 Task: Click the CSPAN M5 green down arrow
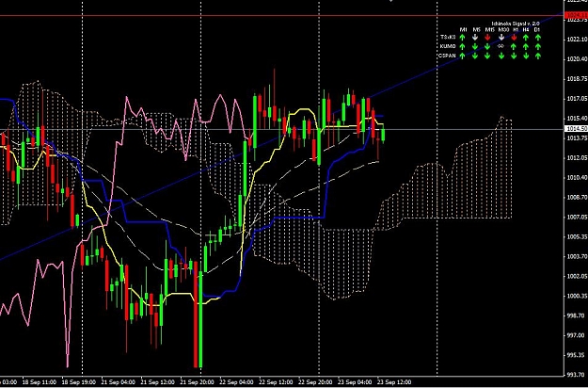(x=475, y=56)
